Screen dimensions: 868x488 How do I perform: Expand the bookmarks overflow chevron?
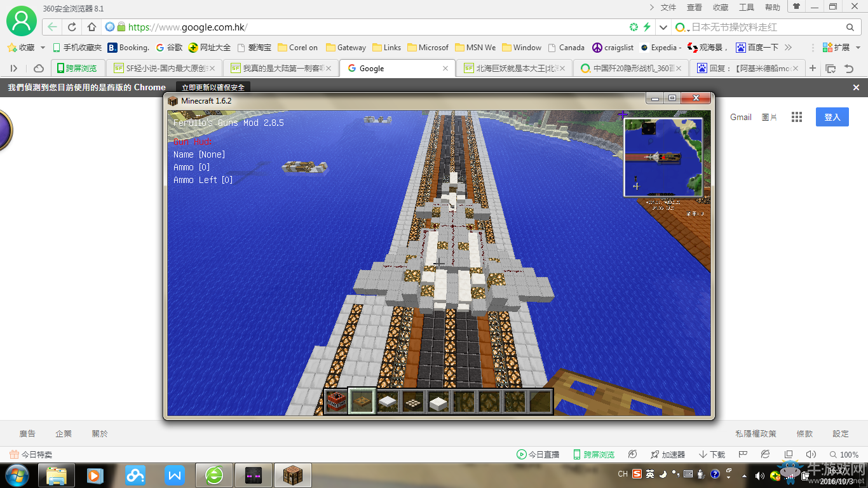pyautogui.click(x=789, y=48)
